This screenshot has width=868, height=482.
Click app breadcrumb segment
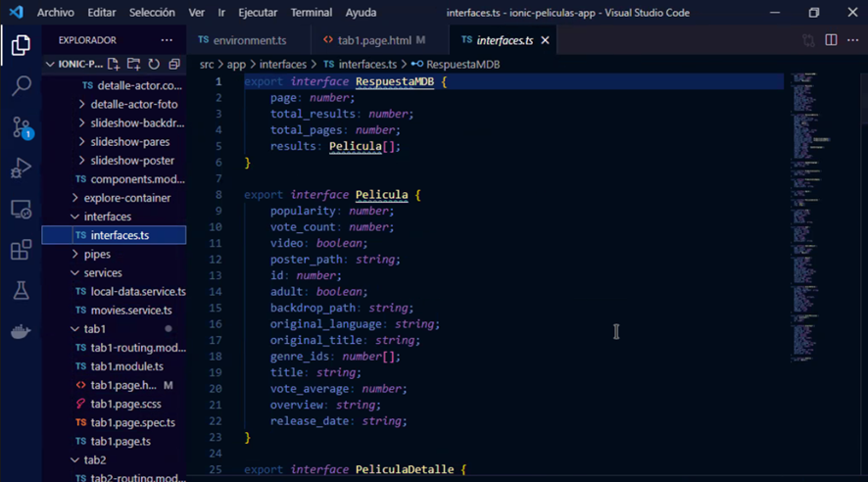point(236,65)
